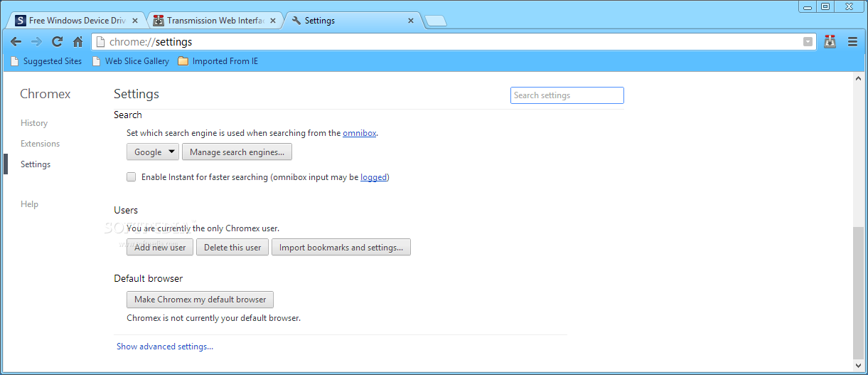The image size is (868, 375).
Task: Select Settings in the sidebar
Action: [x=36, y=164]
